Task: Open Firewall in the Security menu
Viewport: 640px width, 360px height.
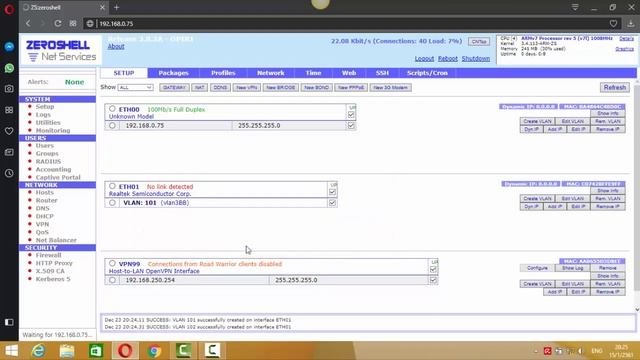Action: [x=48, y=255]
